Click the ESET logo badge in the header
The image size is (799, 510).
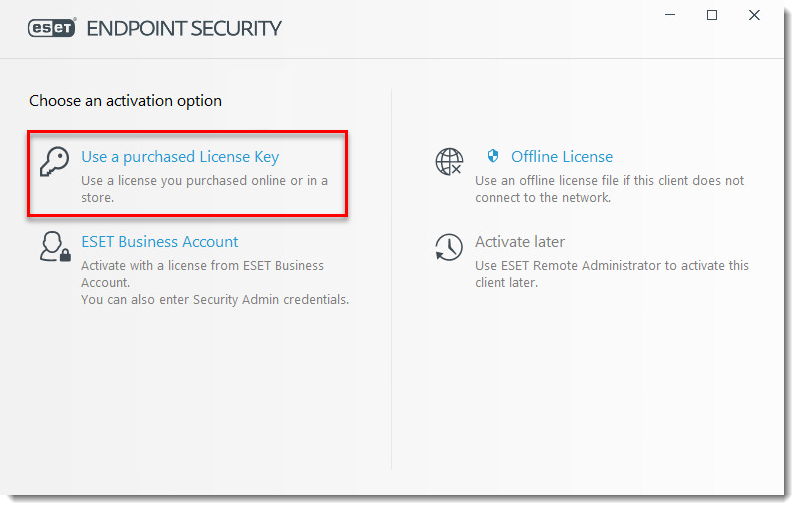(52, 28)
